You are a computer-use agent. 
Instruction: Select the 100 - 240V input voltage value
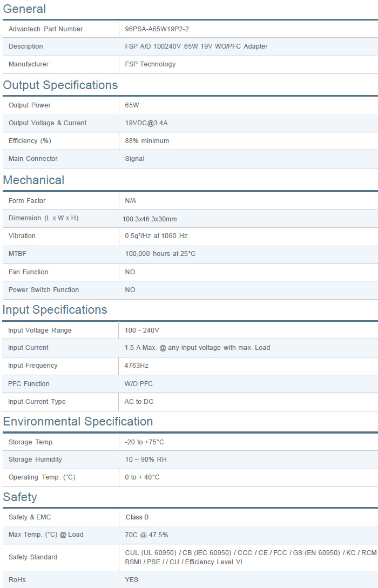click(x=142, y=330)
